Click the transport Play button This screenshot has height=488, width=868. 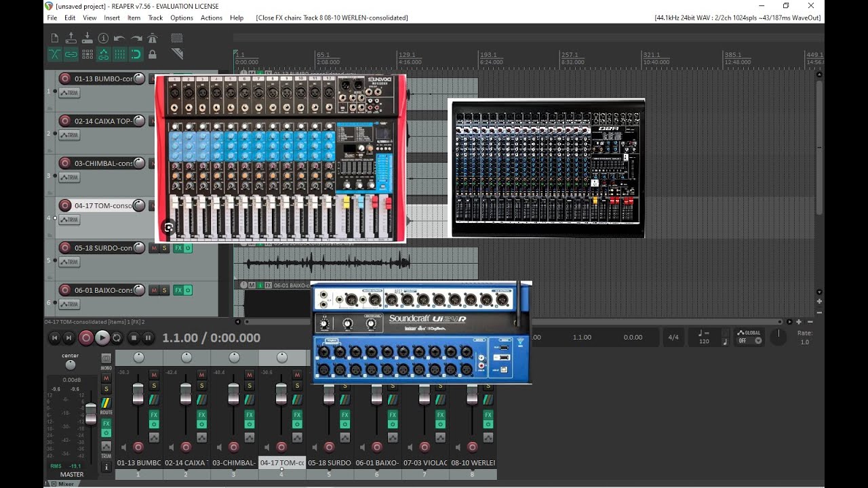pos(102,338)
